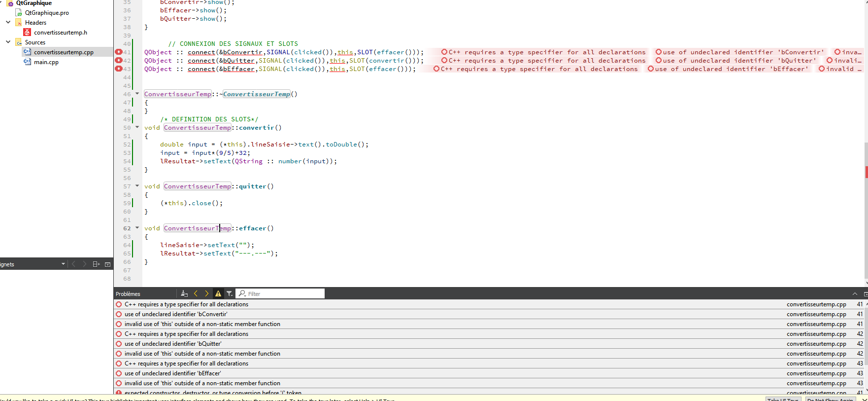Click the CONNEXION DES SIGNAUX ET SLOTS comment
Image resolution: width=868 pixels, height=401 pixels.
click(x=233, y=44)
